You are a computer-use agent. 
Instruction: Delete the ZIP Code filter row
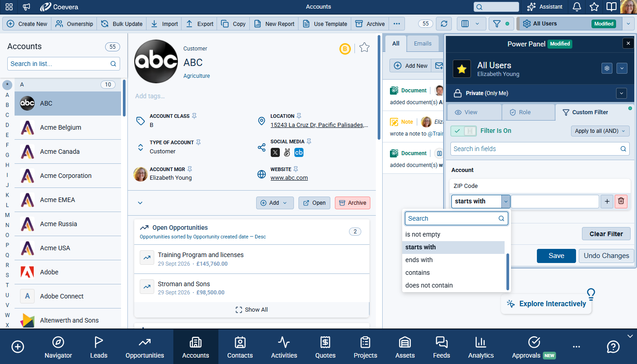pos(621,201)
